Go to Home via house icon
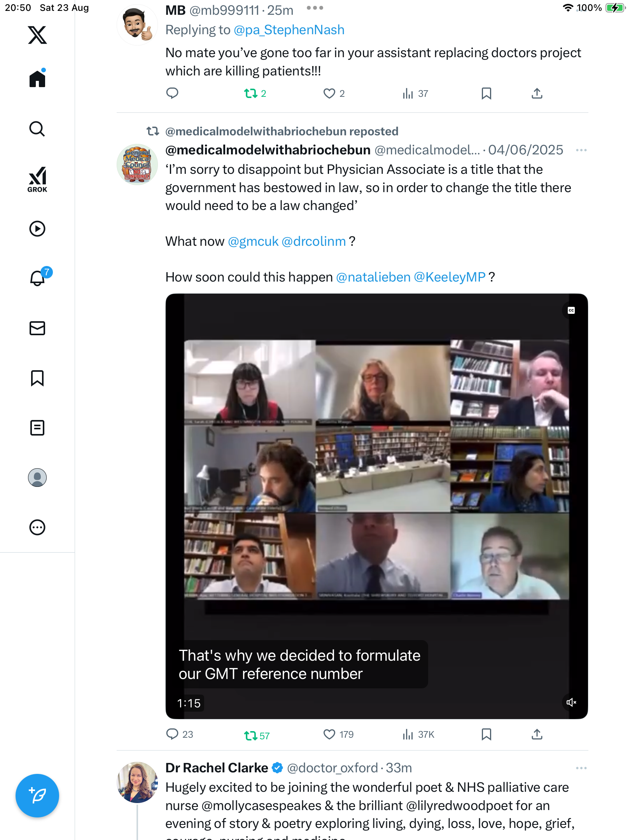Viewport: 630px width, 840px height. pos(37,78)
